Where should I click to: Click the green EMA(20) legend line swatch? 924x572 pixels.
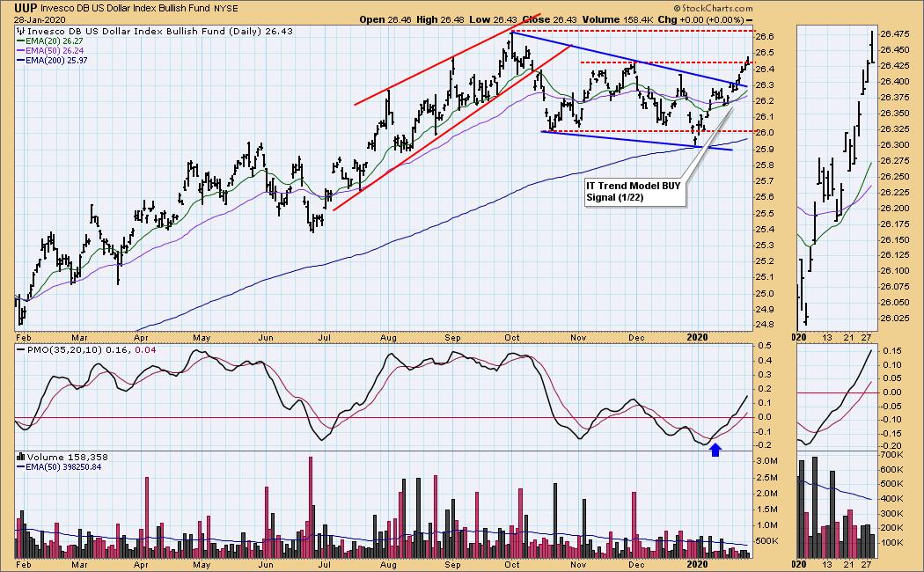[x=20, y=41]
